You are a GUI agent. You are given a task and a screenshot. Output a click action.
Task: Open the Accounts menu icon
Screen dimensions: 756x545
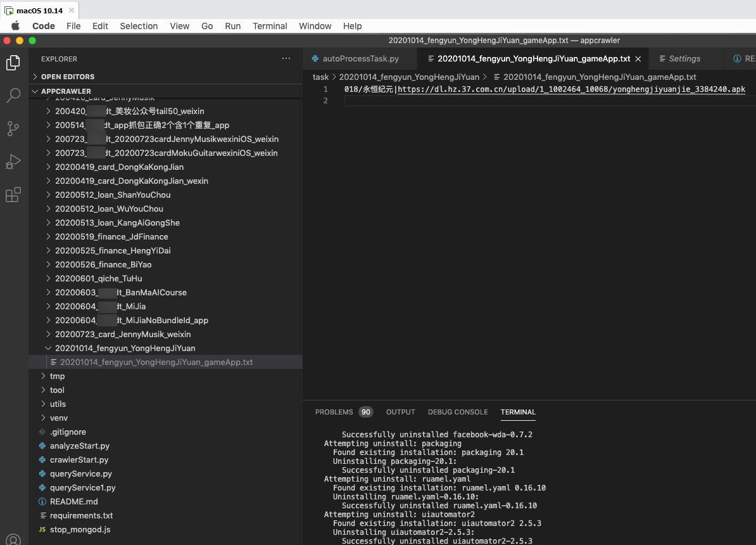13,540
